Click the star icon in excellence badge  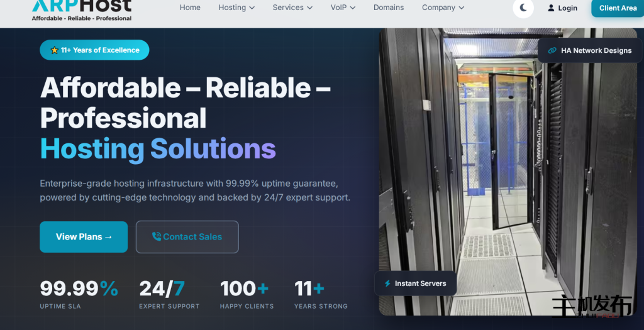pyautogui.click(x=54, y=50)
